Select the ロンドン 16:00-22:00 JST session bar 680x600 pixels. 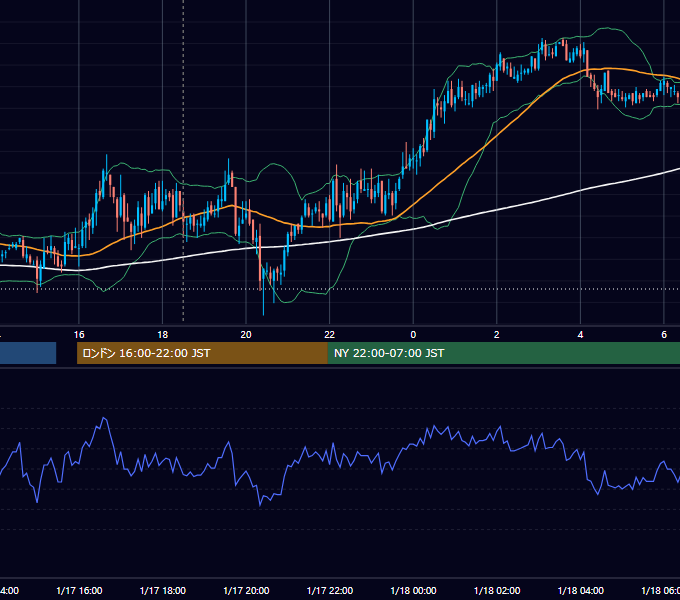pos(202,353)
